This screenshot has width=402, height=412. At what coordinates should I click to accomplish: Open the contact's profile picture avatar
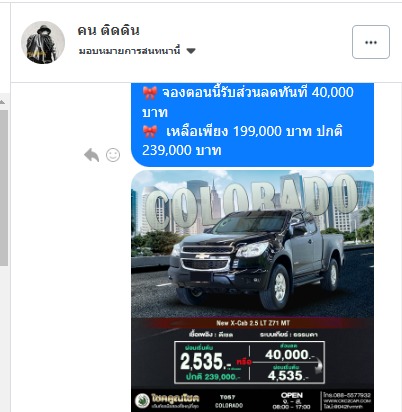43,42
